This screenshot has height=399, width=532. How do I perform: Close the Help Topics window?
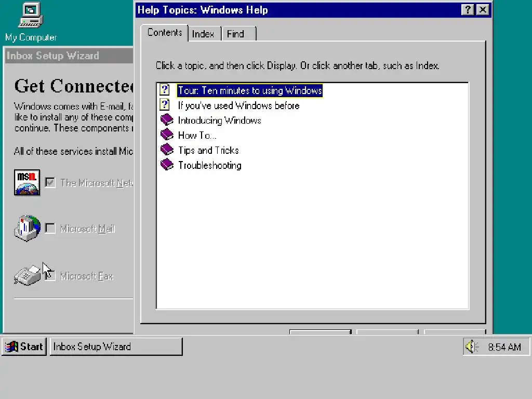483,10
